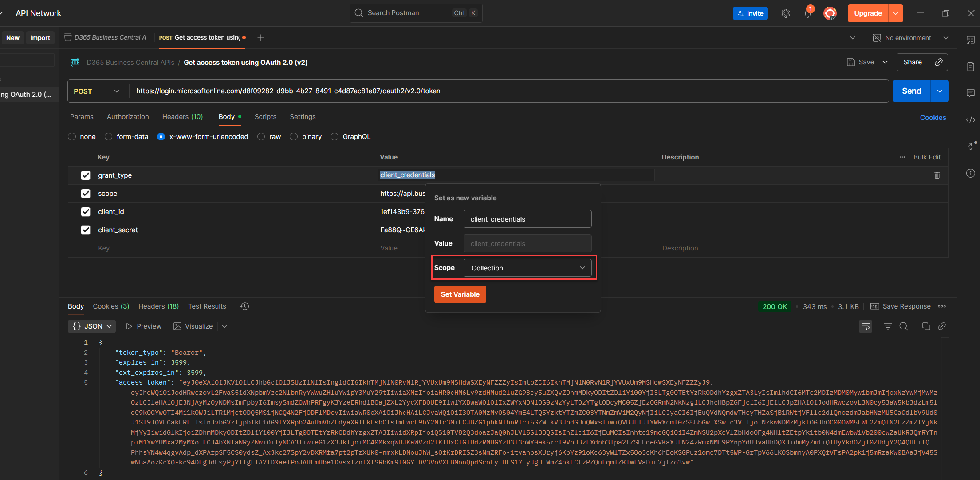Expand the POST method dropdown
This screenshot has width=980, height=480.
[116, 91]
